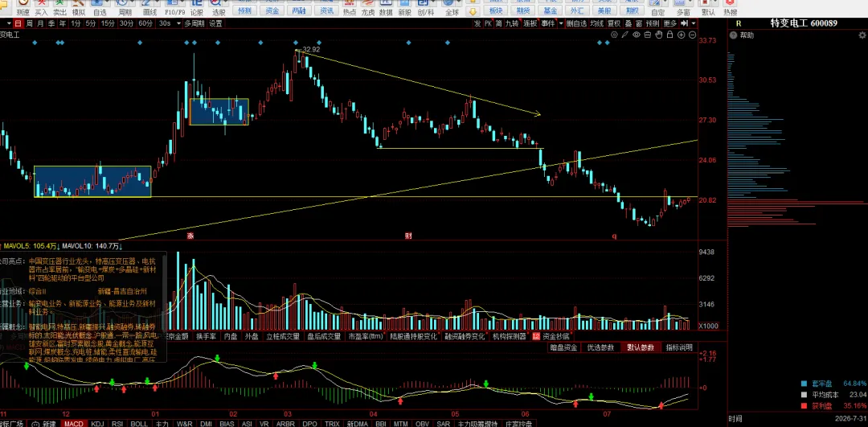868x427 pixels.
Task: Click the 平均成本 white legend swatch
Action: click(x=804, y=395)
